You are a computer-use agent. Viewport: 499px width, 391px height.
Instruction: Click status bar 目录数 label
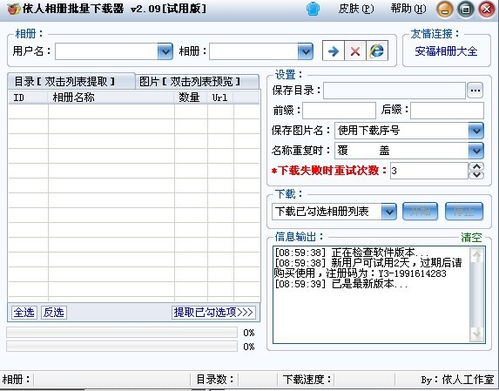(215, 379)
